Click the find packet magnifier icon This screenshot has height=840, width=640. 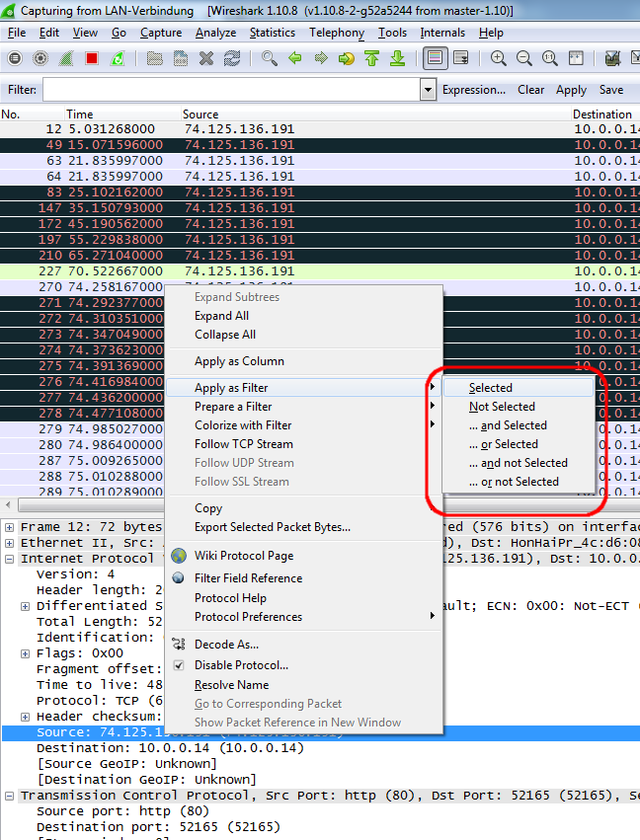pyautogui.click(x=269, y=58)
